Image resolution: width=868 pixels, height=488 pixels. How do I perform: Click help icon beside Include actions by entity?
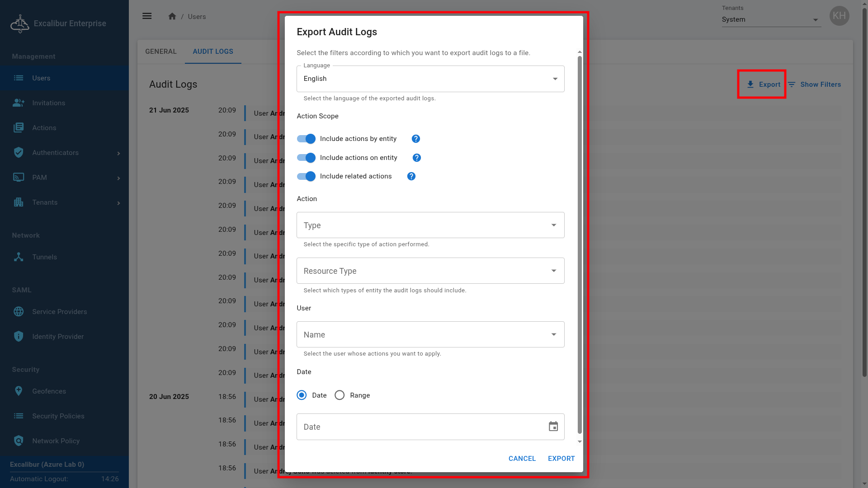pos(416,139)
